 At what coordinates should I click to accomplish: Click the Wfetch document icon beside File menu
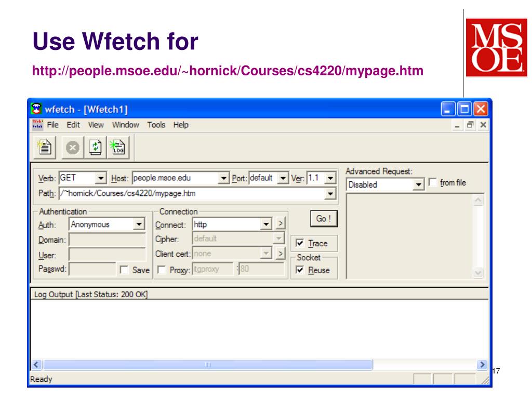[37, 125]
